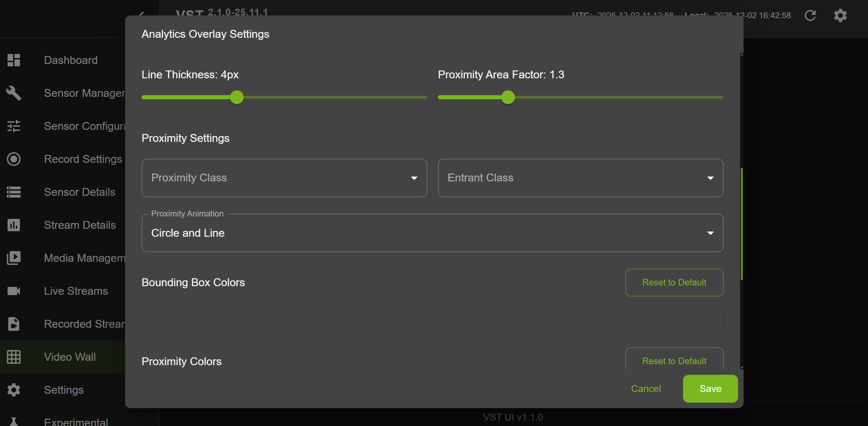Viewport: 868px width, 426px height.
Task: Click the Sensor Configuration sliders icon
Action: [x=14, y=126]
